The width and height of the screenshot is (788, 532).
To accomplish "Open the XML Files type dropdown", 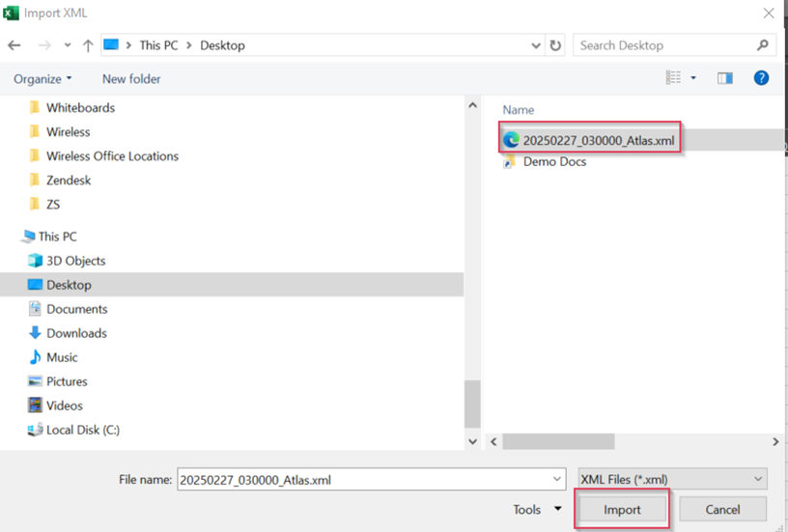I will click(671, 479).
